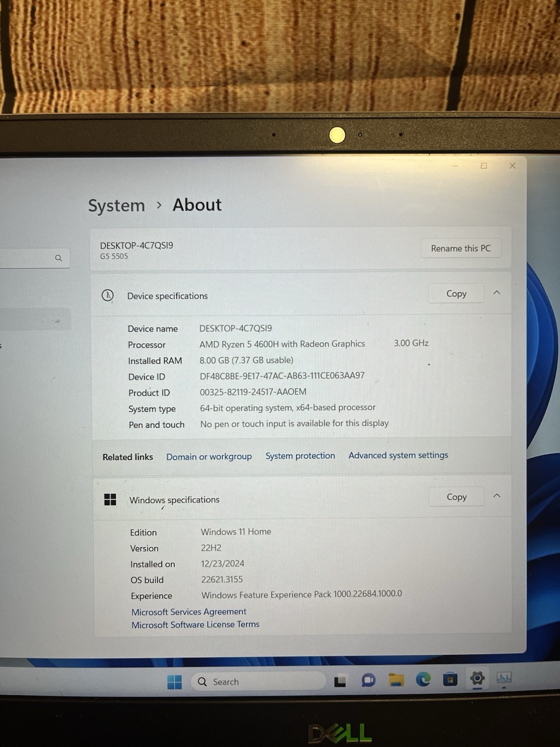This screenshot has height=747, width=560.
Task: Select the 3.00 GHz processor speed
Action: [x=411, y=343]
